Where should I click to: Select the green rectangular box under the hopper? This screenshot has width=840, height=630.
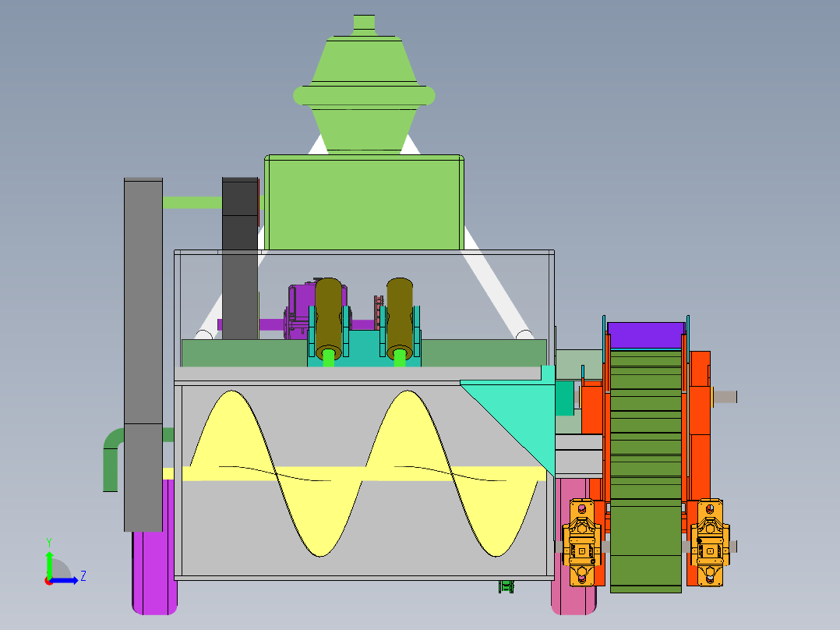point(364,202)
